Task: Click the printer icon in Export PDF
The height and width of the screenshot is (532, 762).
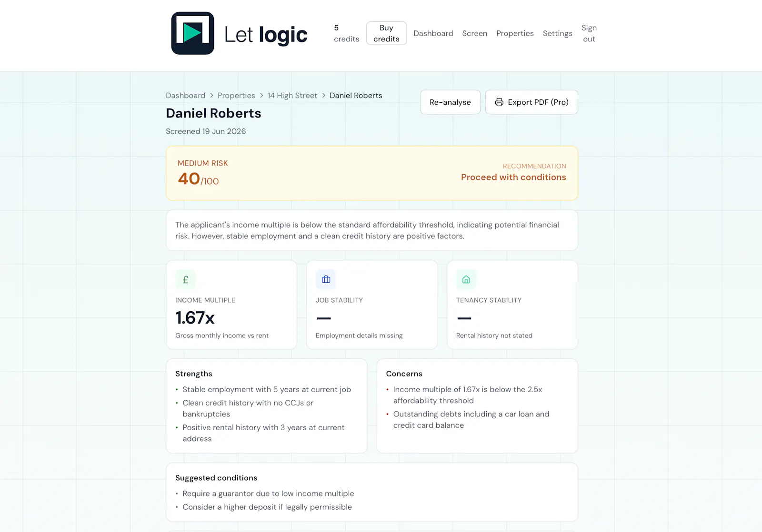Action: pyautogui.click(x=499, y=102)
